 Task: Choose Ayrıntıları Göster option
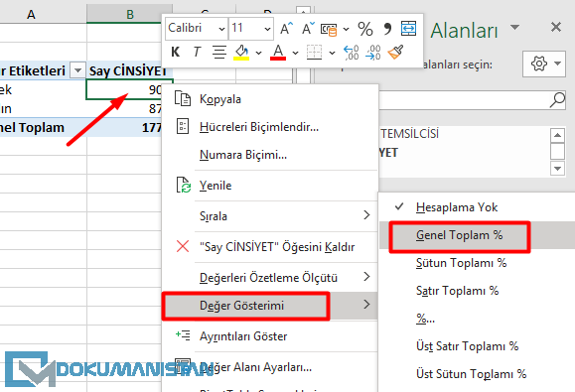coord(269,336)
